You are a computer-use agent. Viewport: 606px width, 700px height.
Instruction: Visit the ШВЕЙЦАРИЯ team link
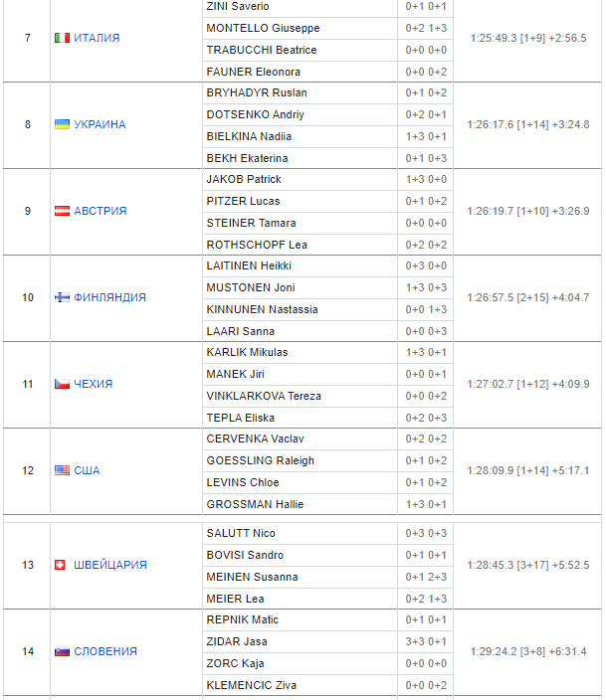109,565
